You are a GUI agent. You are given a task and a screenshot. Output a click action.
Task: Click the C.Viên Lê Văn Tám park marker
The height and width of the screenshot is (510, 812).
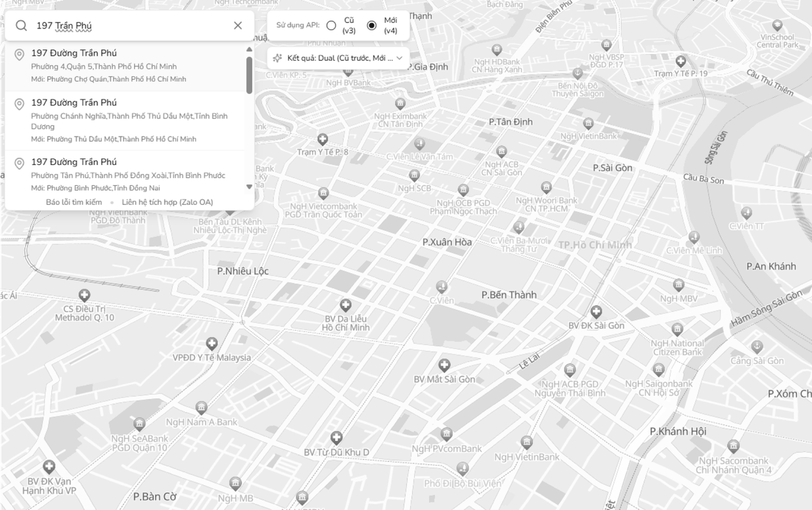419,143
